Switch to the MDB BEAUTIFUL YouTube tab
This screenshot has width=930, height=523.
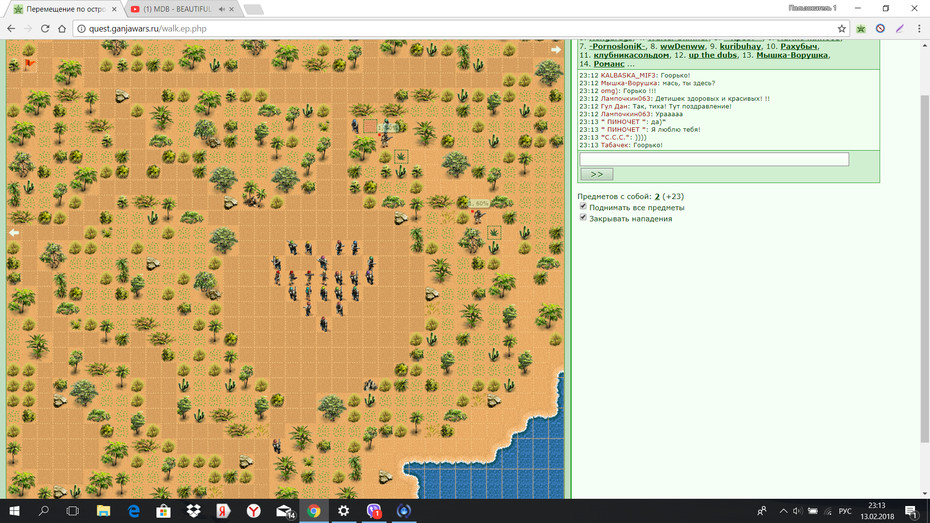(177, 9)
